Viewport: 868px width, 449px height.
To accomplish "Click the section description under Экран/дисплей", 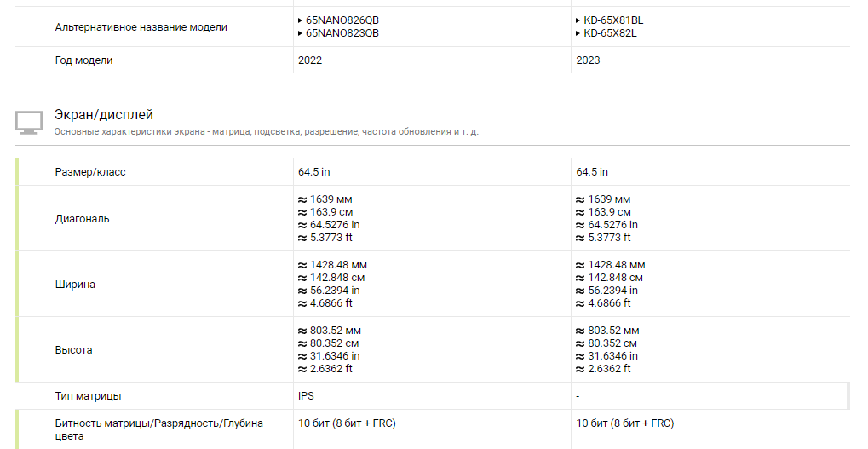I will [266, 132].
